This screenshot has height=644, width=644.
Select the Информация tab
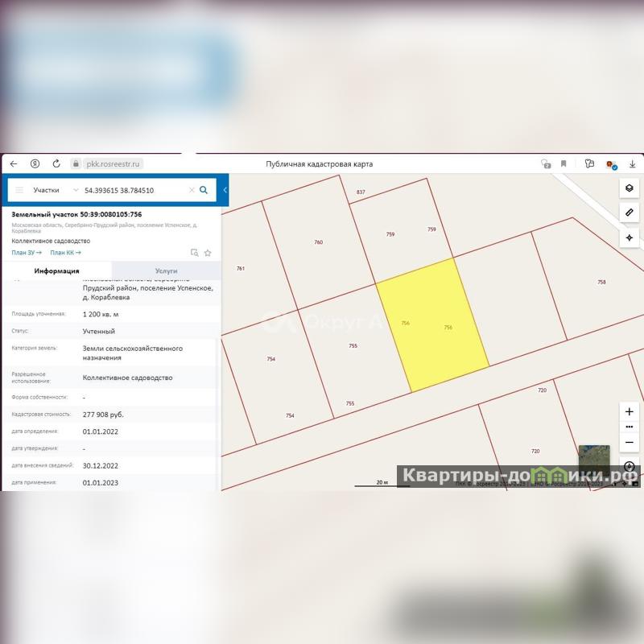pos(56,271)
